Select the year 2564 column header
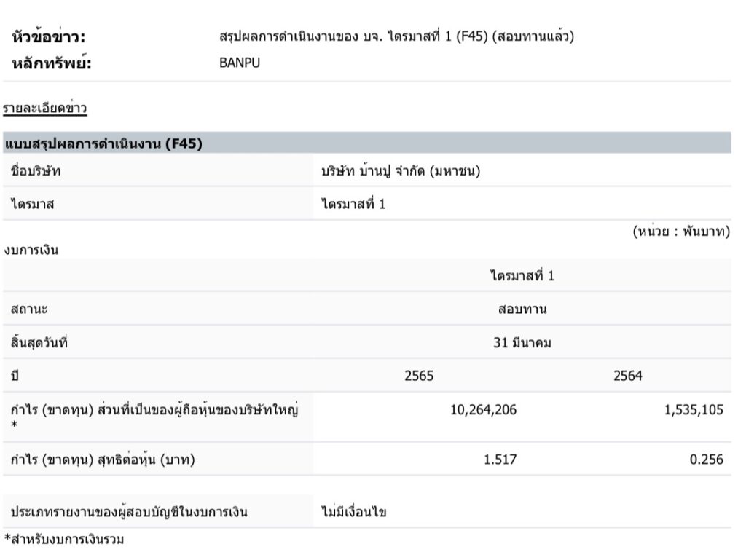Screen dimensions: 746x560 coord(628,376)
